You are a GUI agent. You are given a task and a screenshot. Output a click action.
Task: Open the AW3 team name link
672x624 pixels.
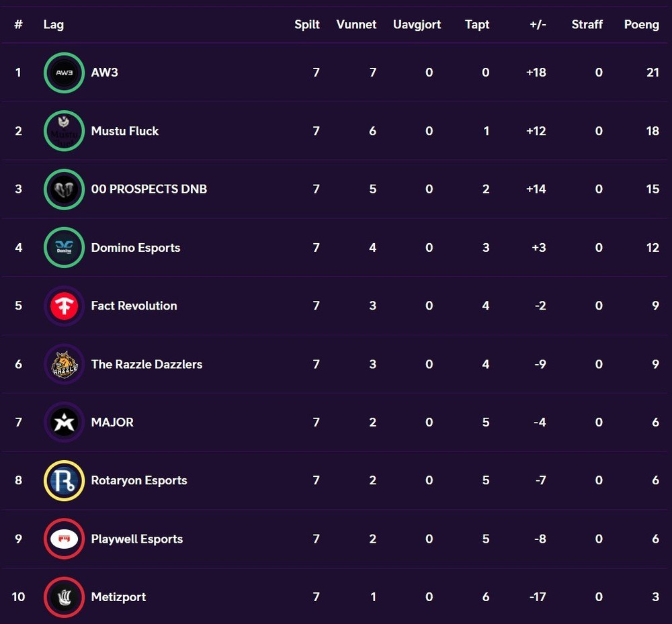click(x=105, y=73)
